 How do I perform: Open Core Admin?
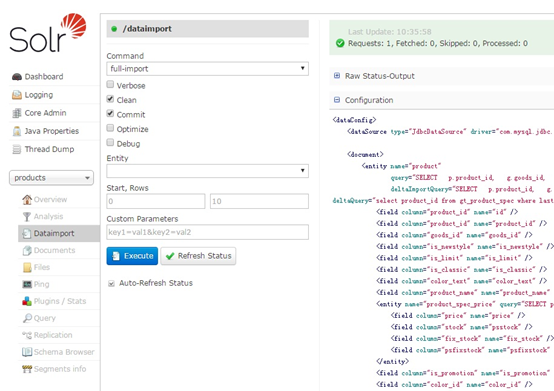coord(45,113)
